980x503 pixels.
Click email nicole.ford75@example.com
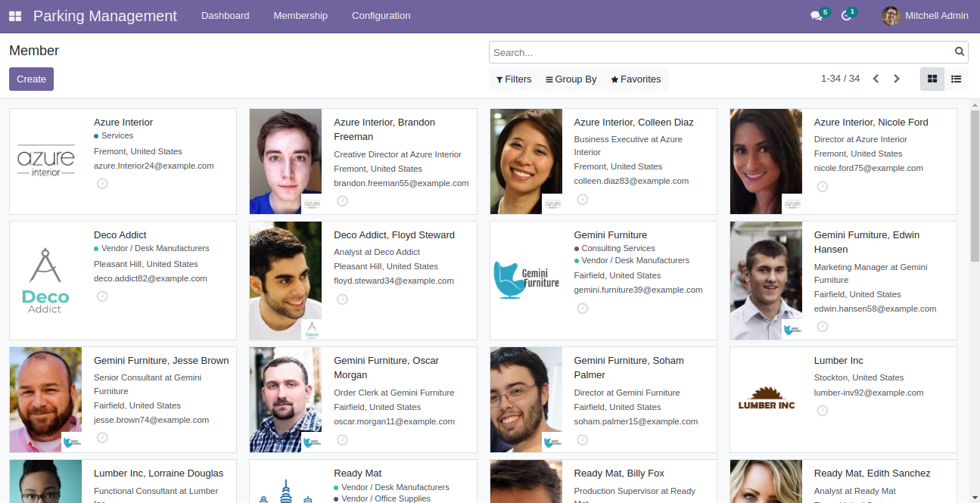click(869, 168)
